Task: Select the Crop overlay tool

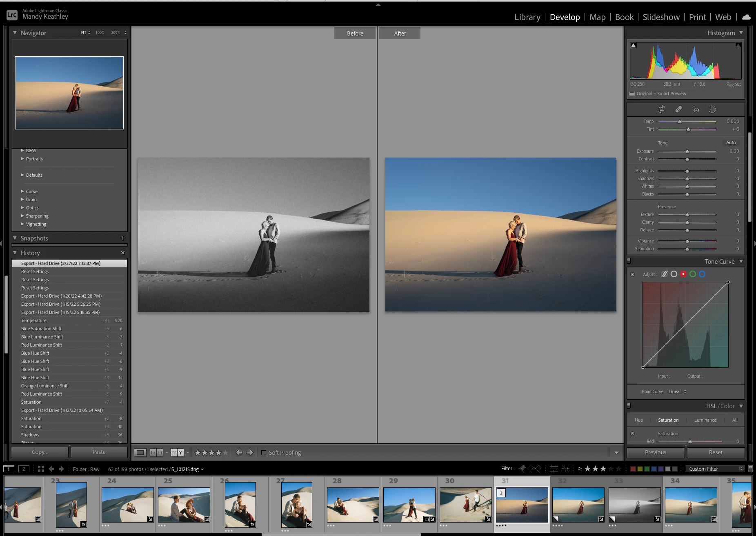Action: (x=661, y=109)
